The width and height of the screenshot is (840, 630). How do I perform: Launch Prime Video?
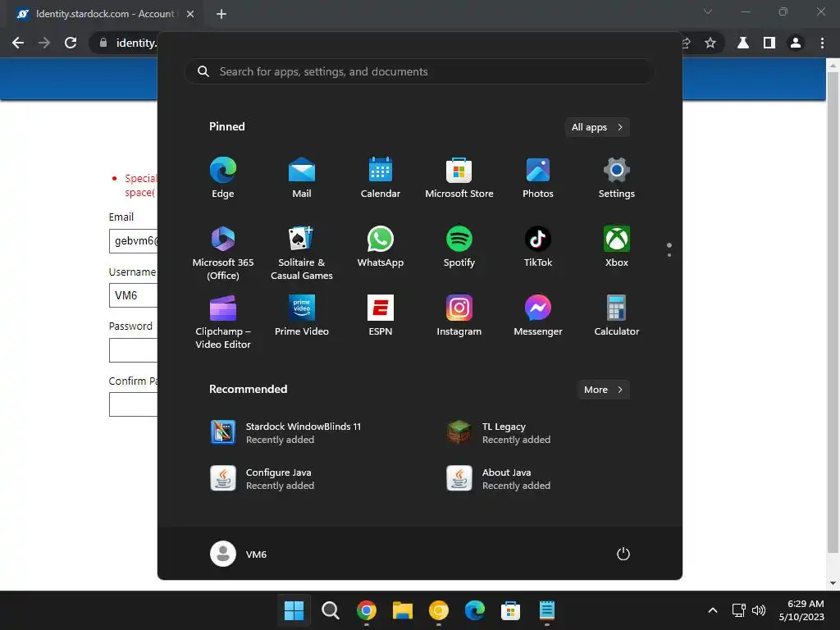click(x=302, y=316)
